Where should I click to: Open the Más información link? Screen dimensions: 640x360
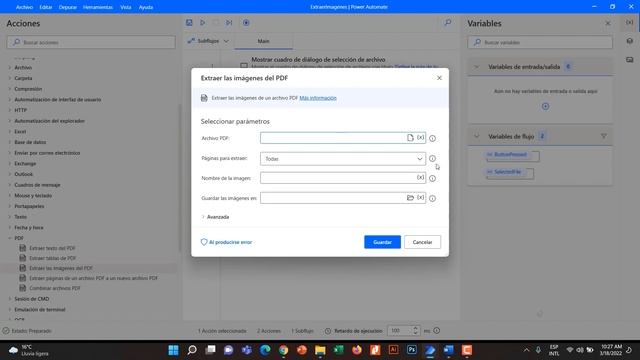point(318,98)
